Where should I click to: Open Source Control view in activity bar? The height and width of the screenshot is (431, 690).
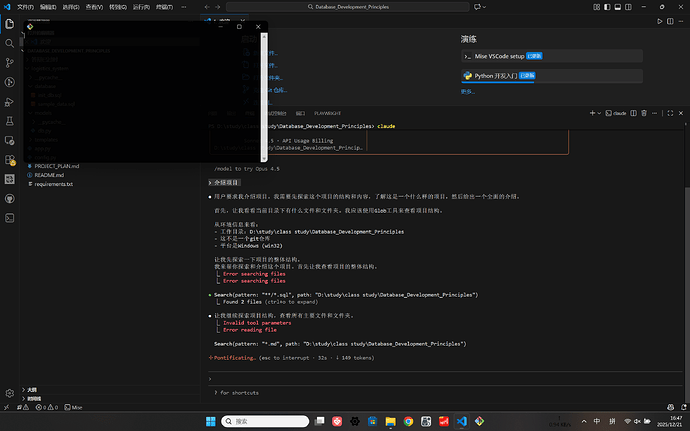(x=9, y=63)
